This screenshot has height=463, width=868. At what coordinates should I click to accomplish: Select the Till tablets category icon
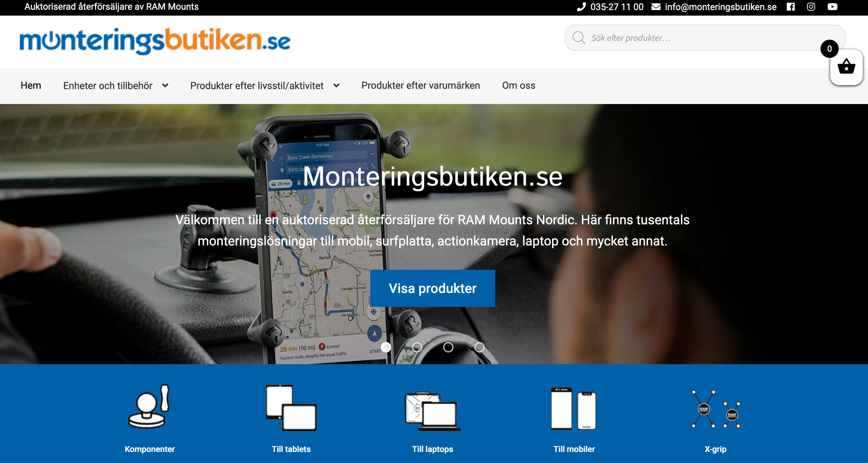pos(292,408)
